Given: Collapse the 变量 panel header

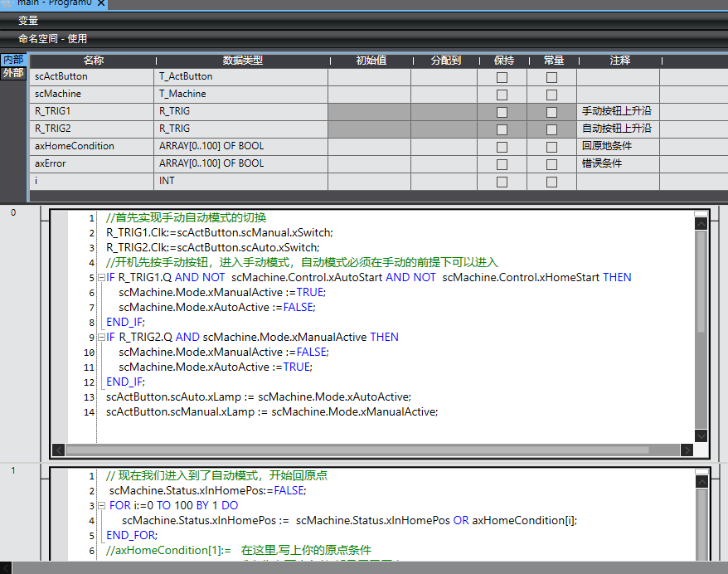Looking at the screenshot, I should point(29,20).
